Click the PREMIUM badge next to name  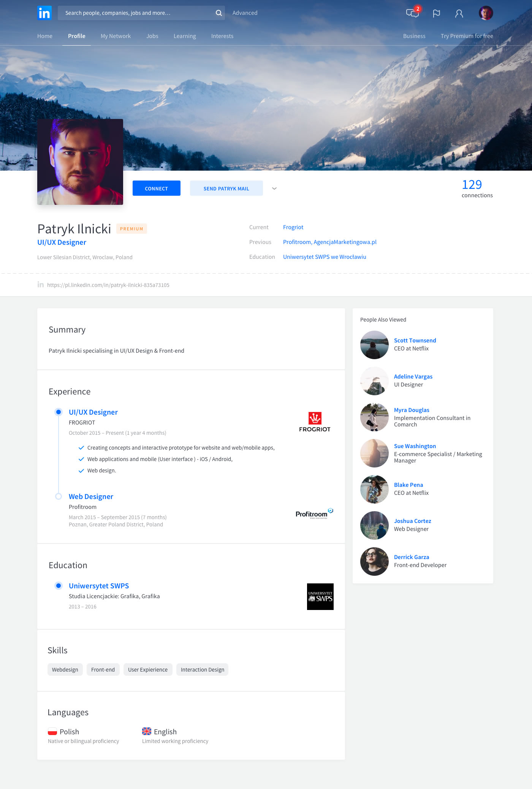point(131,229)
